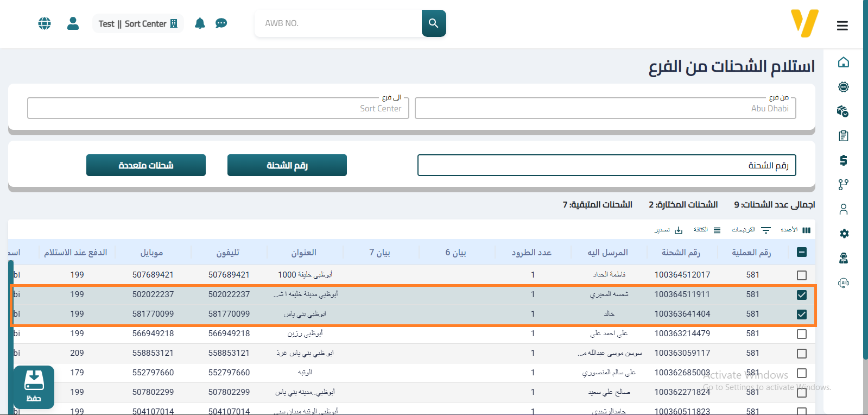The image size is (868, 415).
Task: Open notifications bell
Action: (200, 23)
